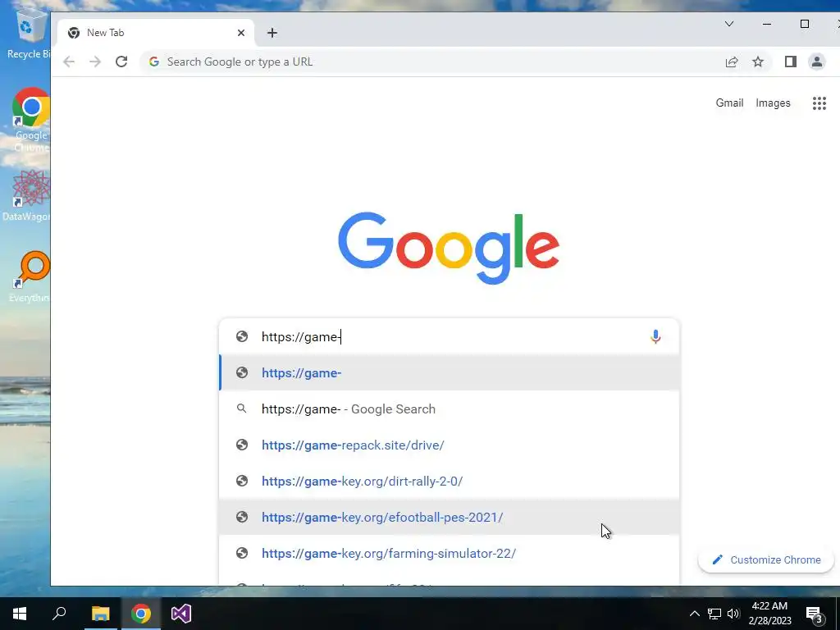
Task: Close the New Tab tab
Action: pos(241,33)
